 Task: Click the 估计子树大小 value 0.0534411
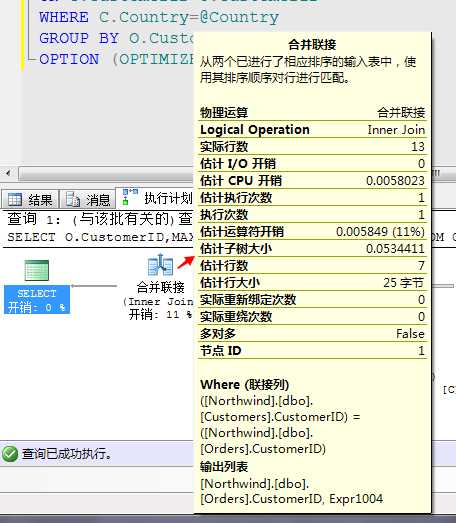(x=395, y=249)
